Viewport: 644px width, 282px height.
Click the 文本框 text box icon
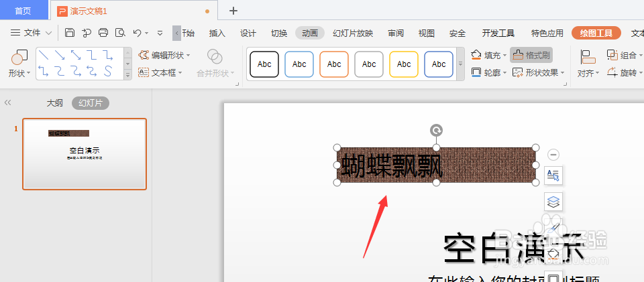pyautogui.click(x=144, y=73)
